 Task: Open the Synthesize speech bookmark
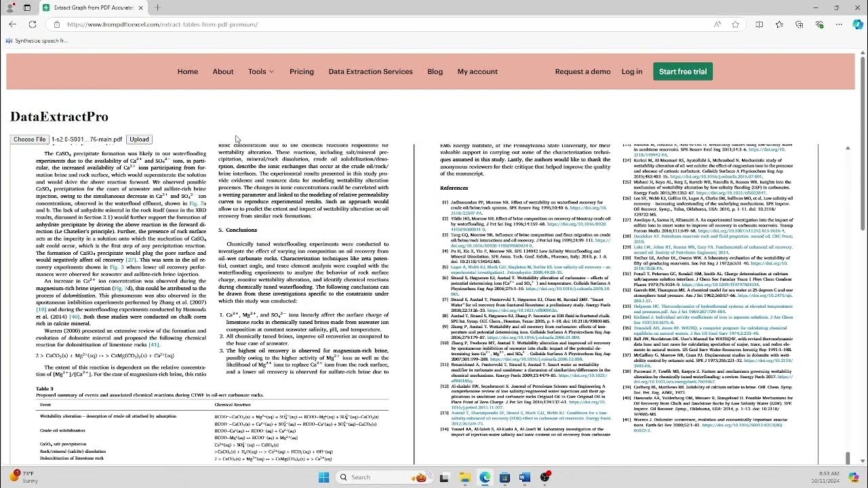pos(37,41)
